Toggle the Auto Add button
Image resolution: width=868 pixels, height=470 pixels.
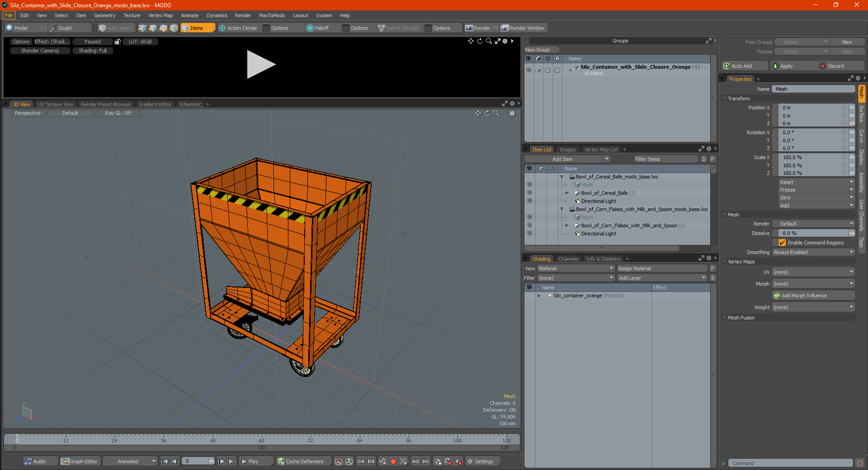745,66
